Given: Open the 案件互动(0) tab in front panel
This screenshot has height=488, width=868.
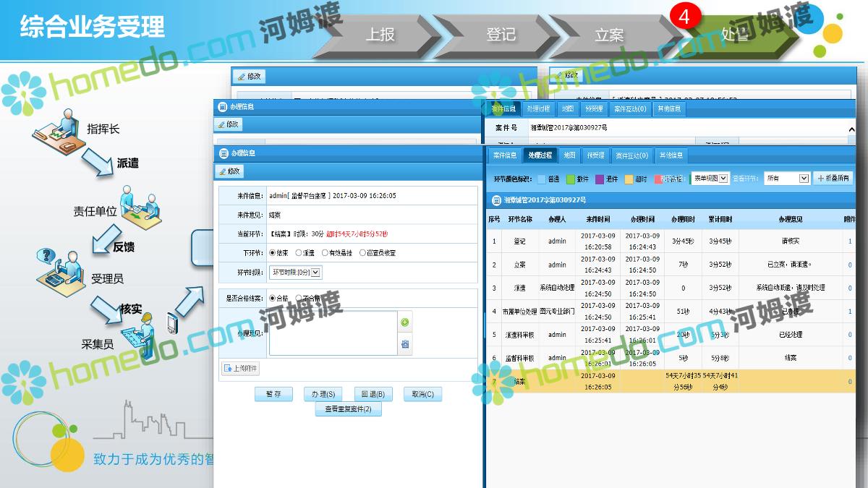Looking at the screenshot, I should (x=631, y=155).
